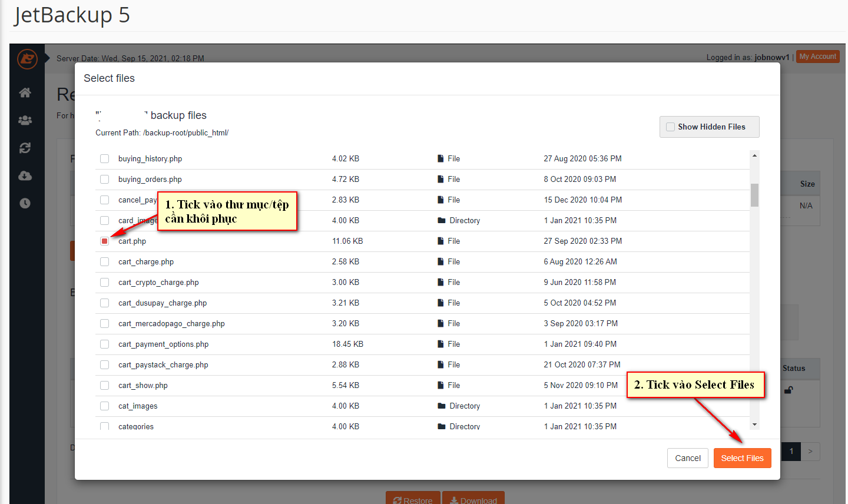Click the 27 Aug 2020 05:36 PM date

point(583,158)
